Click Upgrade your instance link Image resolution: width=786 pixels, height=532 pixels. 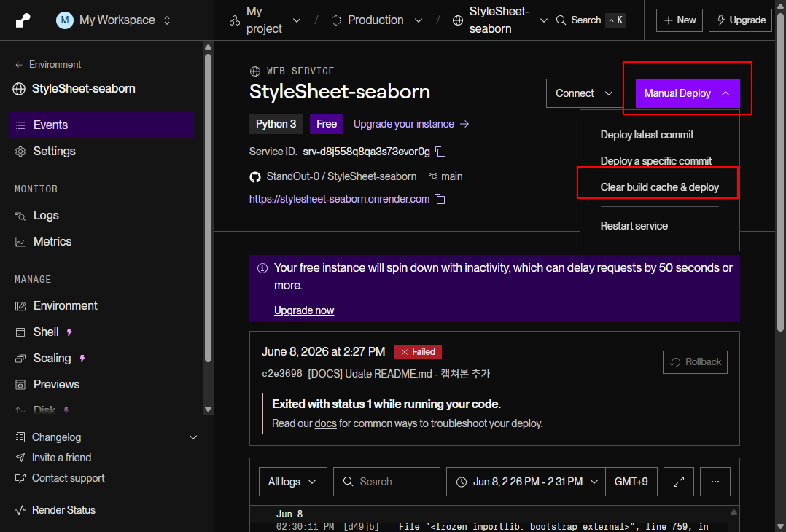[411, 124]
